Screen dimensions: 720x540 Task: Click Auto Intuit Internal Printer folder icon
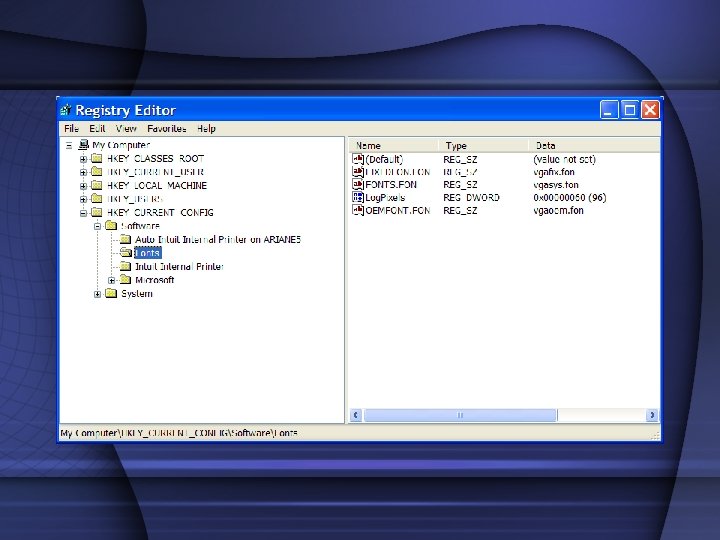125,239
